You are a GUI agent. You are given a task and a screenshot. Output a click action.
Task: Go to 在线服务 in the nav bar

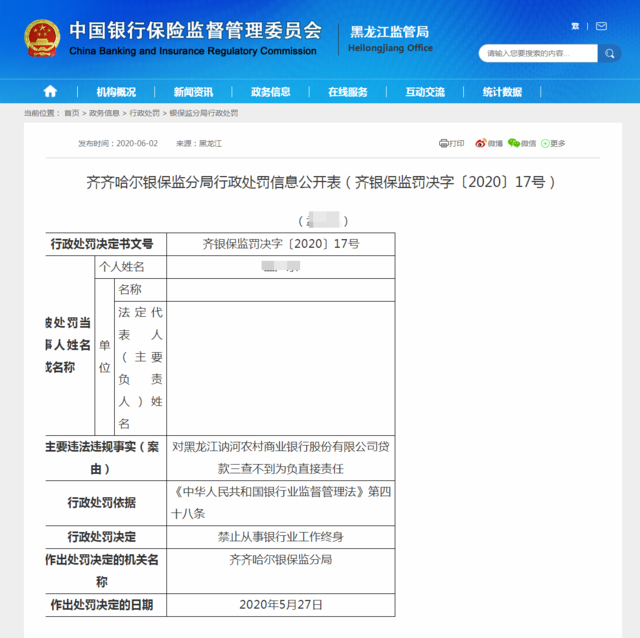[x=347, y=92]
